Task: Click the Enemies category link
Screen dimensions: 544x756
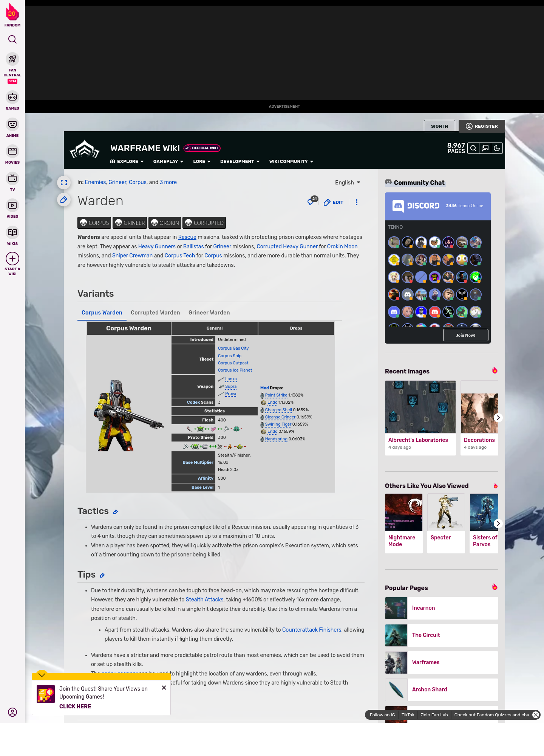Action: (x=95, y=182)
